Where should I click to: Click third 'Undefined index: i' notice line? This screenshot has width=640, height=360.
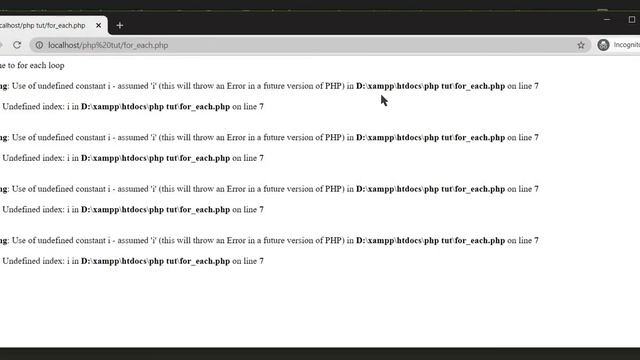[x=132, y=209]
